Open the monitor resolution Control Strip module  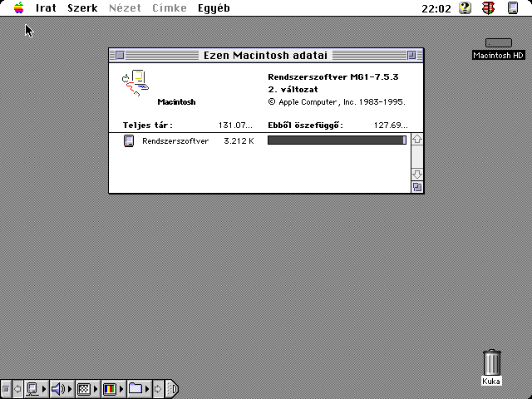(x=87, y=389)
